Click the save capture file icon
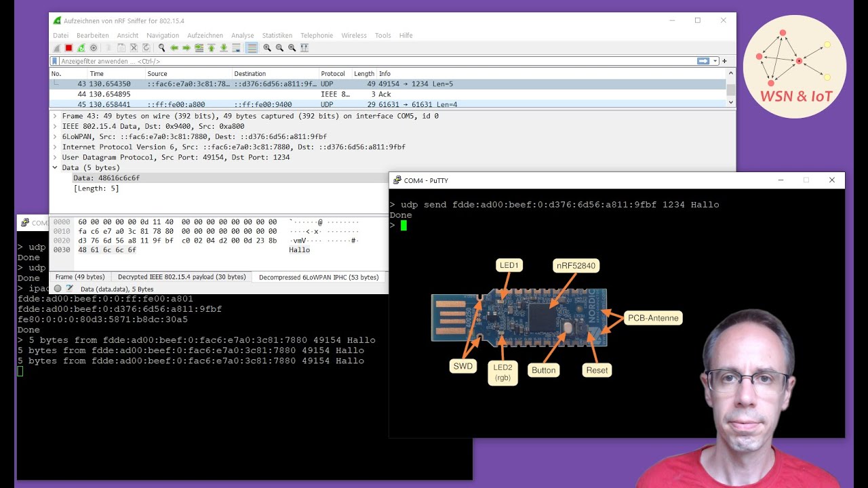868x488 pixels. coord(121,48)
